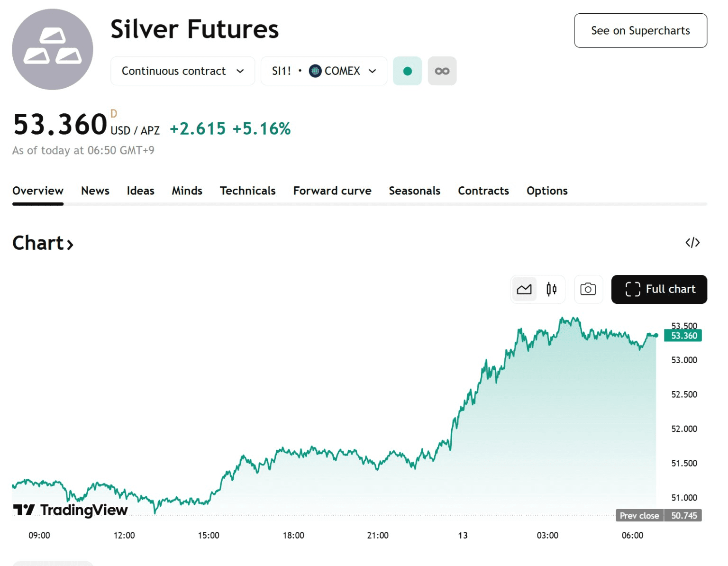Click the See on Supercharts button
The image size is (728, 566).
pos(640,31)
